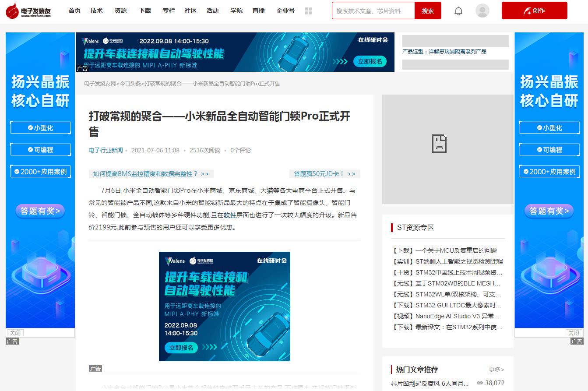The width and height of the screenshot is (588, 391).
Task: Open the 直播 navigation item
Action: tap(258, 11)
